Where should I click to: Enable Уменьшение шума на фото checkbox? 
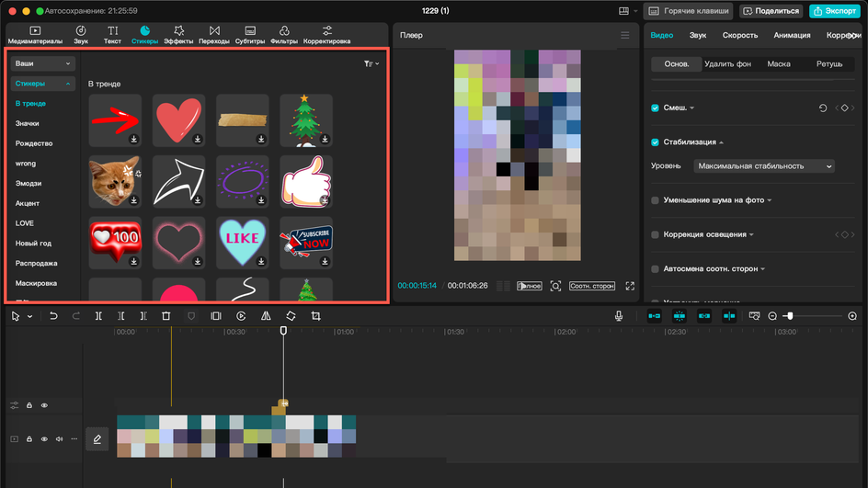655,200
